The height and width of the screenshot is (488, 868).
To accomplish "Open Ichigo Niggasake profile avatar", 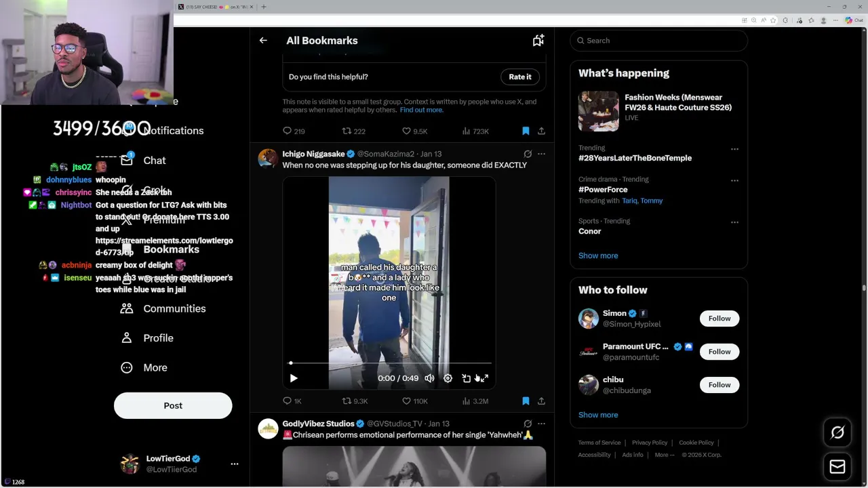I will click(268, 158).
